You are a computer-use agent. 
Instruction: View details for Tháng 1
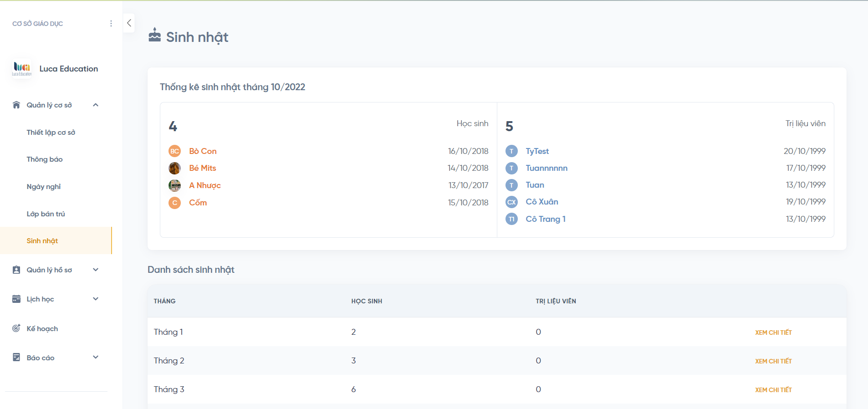[773, 332]
